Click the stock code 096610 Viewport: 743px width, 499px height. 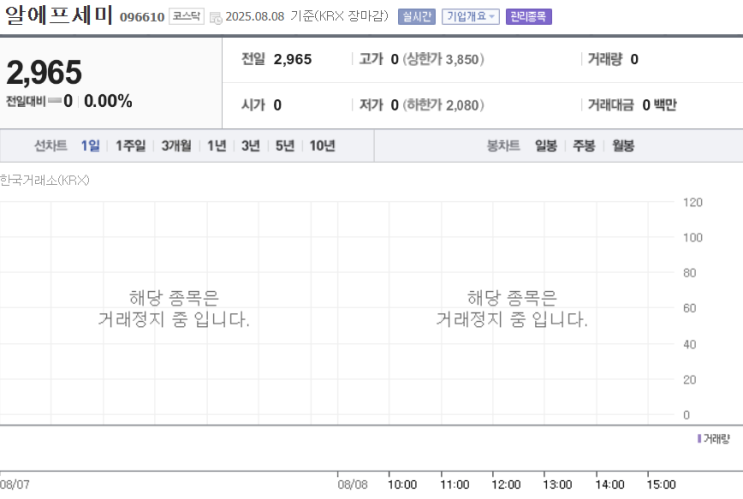[x=142, y=17]
